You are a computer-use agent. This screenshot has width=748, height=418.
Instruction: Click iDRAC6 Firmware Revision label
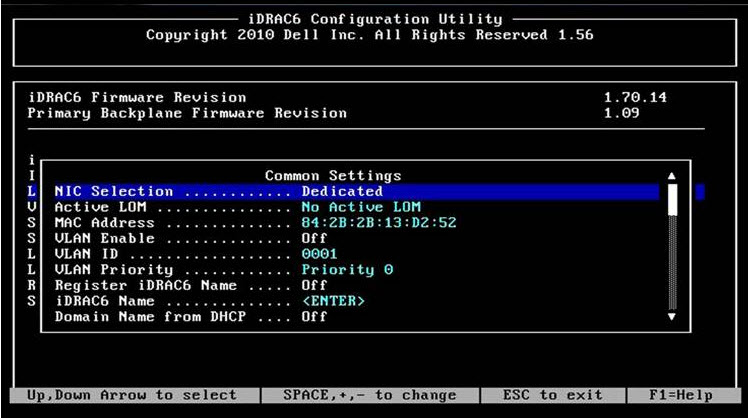coord(137,97)
